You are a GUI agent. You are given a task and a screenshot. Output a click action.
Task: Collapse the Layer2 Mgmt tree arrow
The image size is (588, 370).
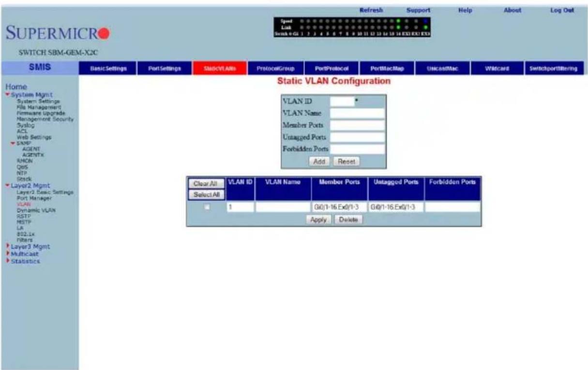coord(6,185)
